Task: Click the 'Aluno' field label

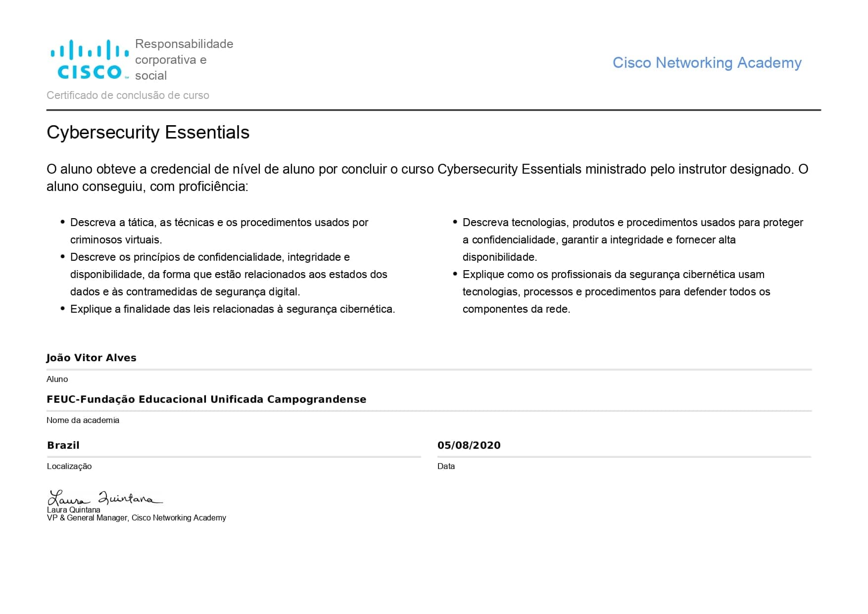Action: pyautogui.click(x=57, y=379)
